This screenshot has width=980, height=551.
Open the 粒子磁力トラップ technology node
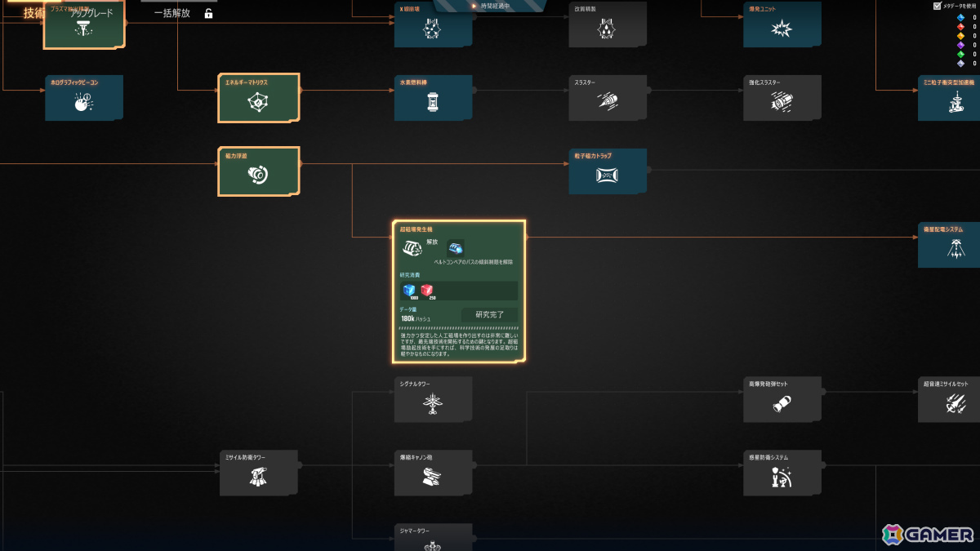[608, 171]
